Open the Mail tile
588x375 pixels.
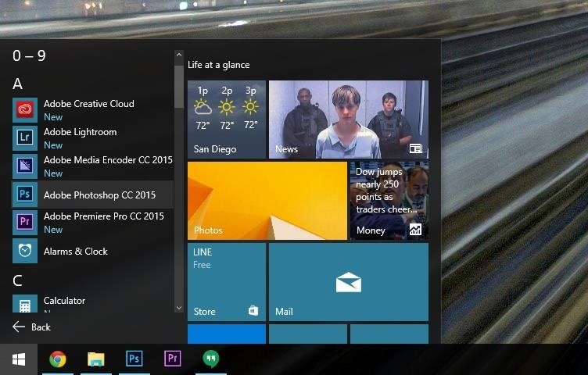point(349,282)
